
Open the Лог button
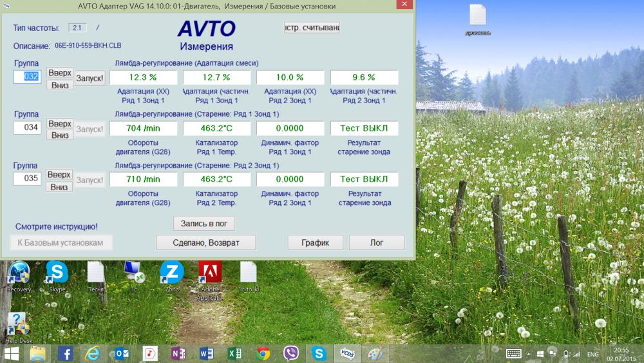(x=377, y=242)
